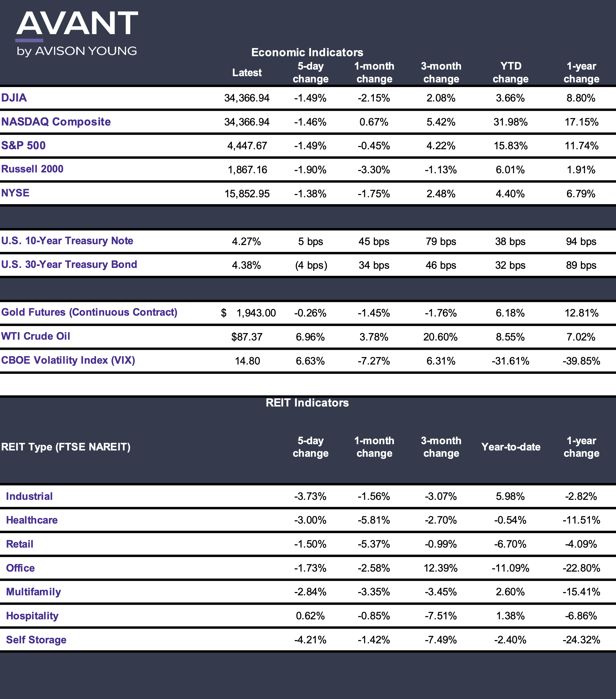Click the Year-to-date column header
This screenshot has width=616, height=699.
(x=511, y=447)
